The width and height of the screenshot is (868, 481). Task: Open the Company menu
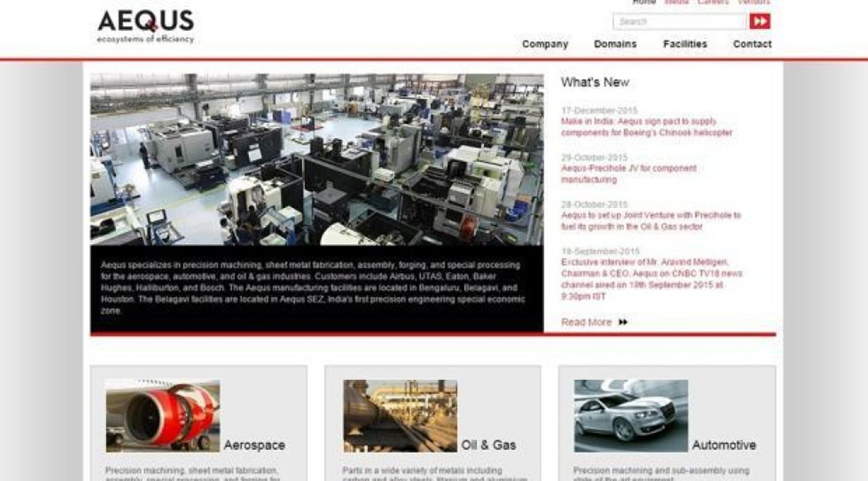click(x=545, y=44)
